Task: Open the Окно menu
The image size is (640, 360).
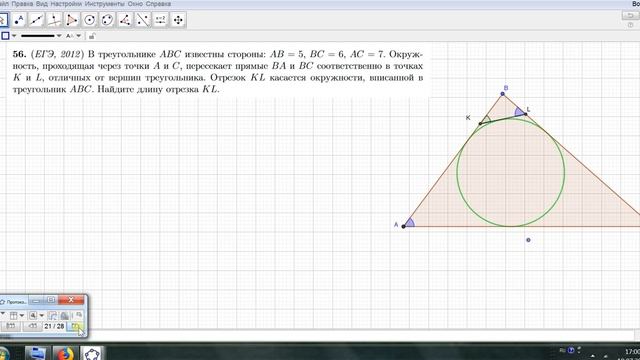Action: (x=135, y=4)
